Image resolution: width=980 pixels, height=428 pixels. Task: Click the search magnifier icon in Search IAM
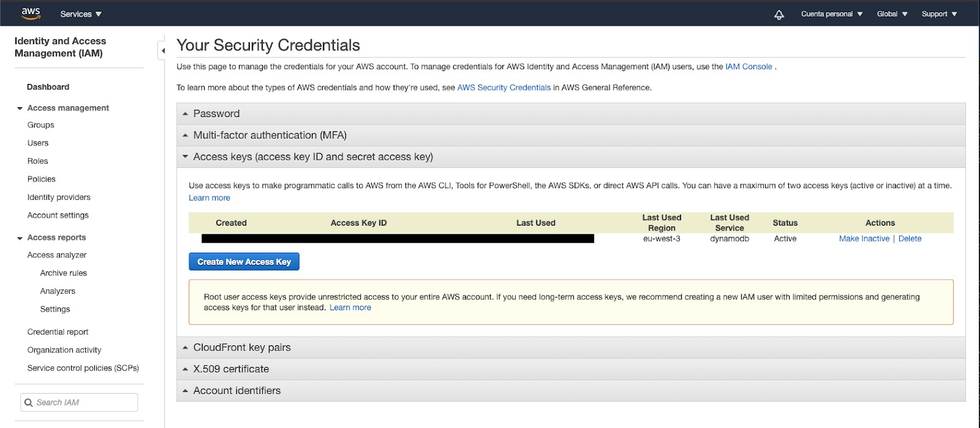(28, 403)
